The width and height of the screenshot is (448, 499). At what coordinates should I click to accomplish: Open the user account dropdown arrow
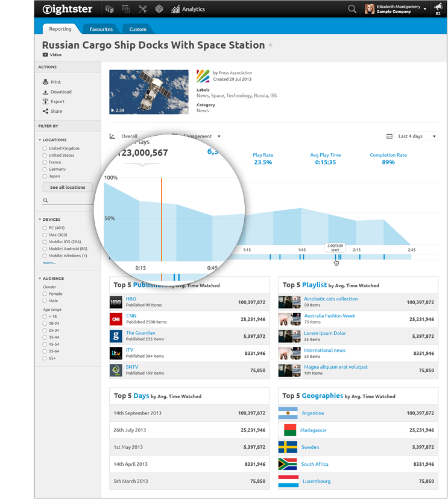tap(425, 9)
